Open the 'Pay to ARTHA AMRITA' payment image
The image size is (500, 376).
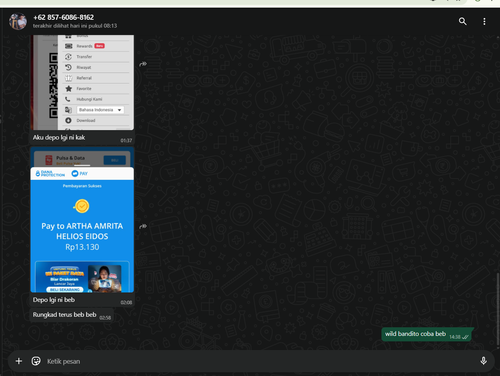coord(82,220)
